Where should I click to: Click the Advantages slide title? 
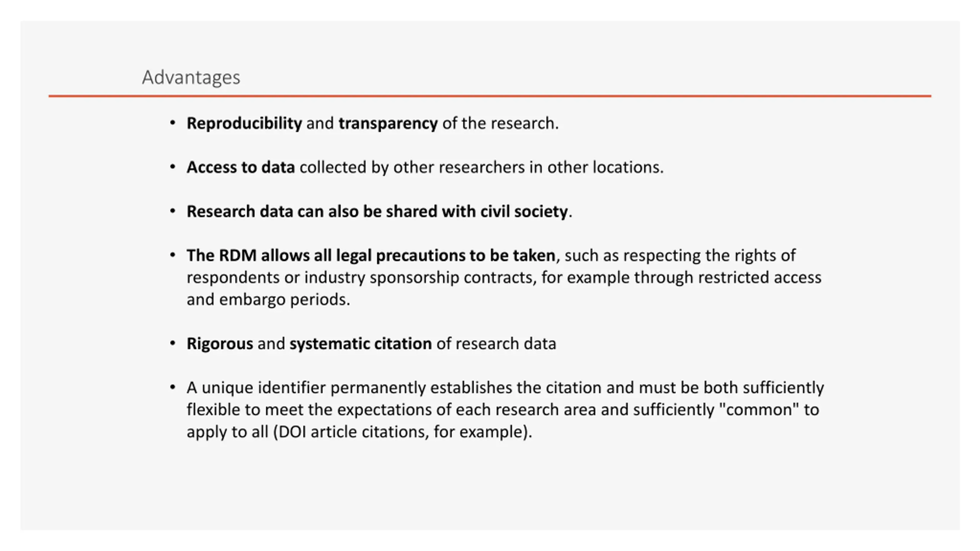pyautogui.click(x=191, y=78)
